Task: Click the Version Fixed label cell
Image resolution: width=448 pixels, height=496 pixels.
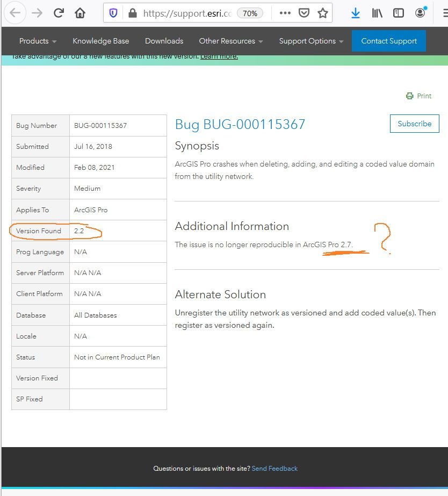Action: click(x=40, y=378)
